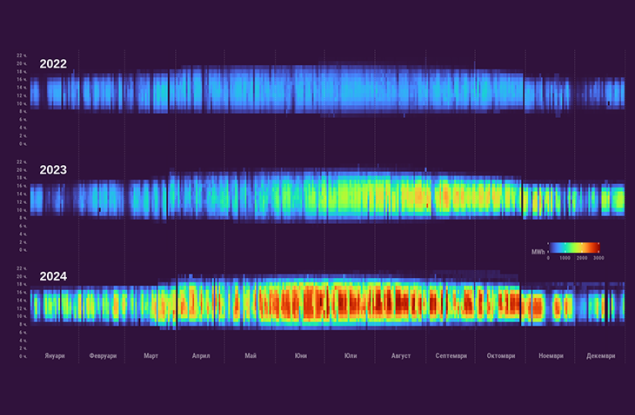Select the Октомври month label

[x=501, y=355]
